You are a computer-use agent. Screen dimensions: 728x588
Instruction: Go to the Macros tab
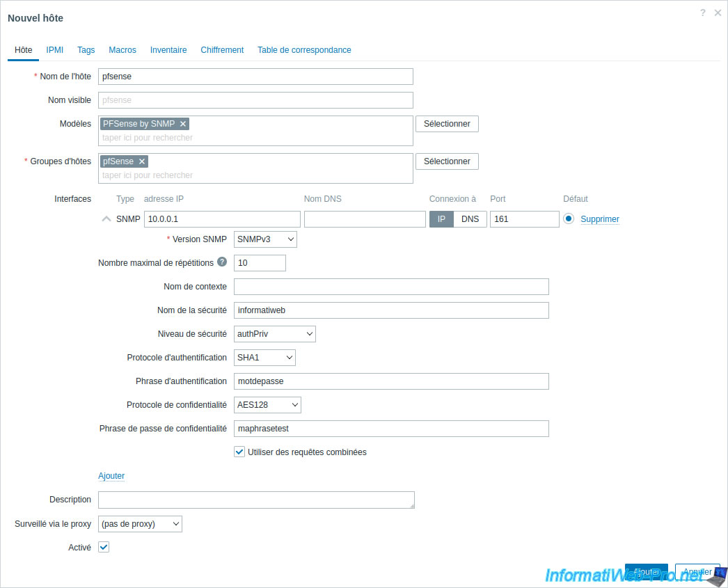122,49
